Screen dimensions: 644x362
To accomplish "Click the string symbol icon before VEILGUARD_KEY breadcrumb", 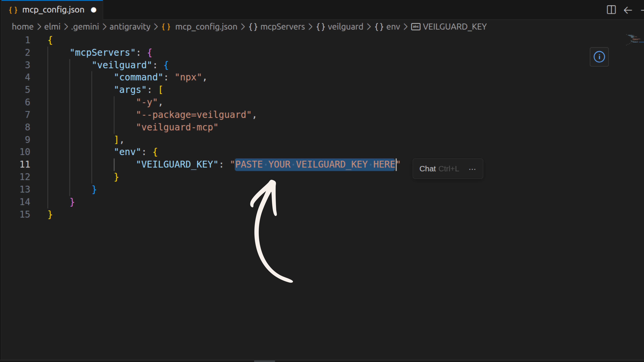I will tap(416, 27).
